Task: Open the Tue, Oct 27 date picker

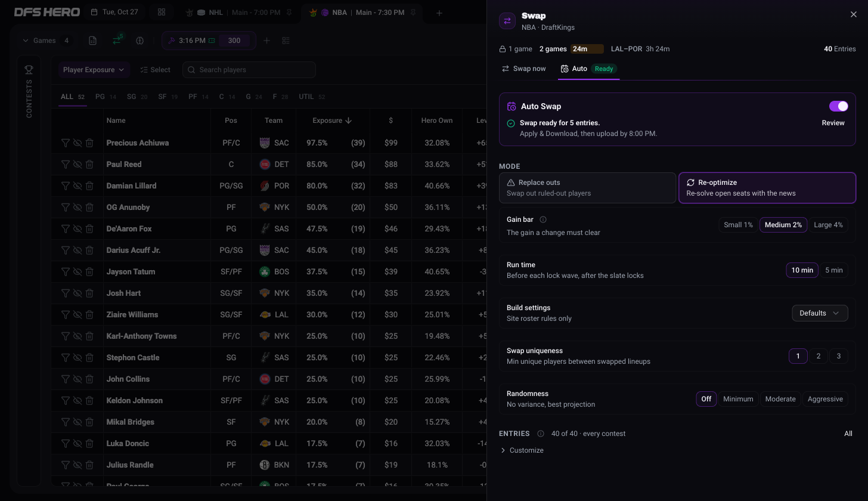Action: [x=114, y=13]
